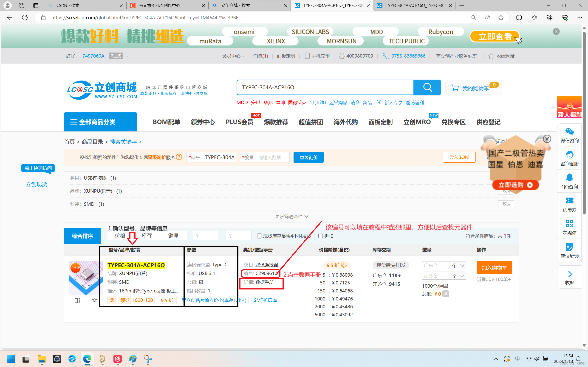Open the 会员中心 dropdown menu
Viewport: 588px width, 367px height.
tap(233, 56)
